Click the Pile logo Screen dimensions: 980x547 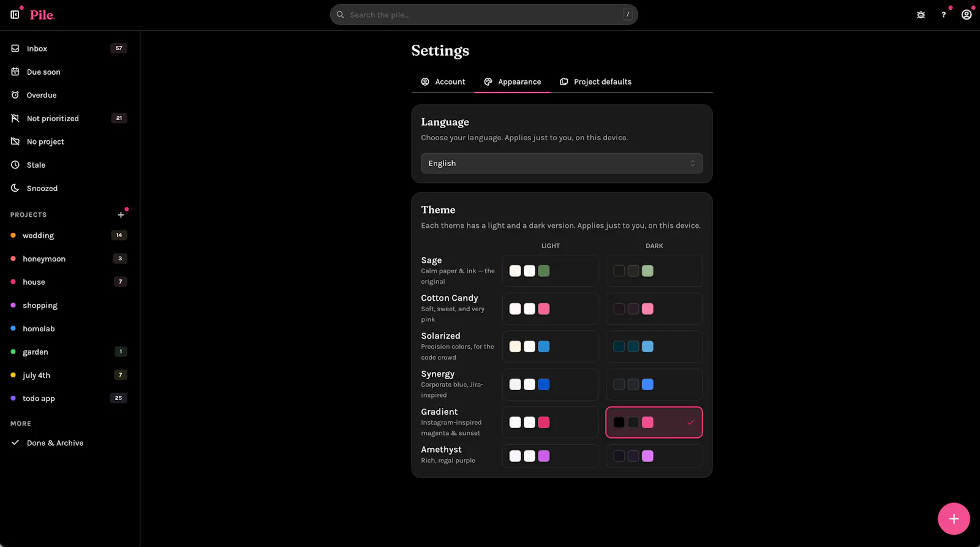tap(42, 15)
